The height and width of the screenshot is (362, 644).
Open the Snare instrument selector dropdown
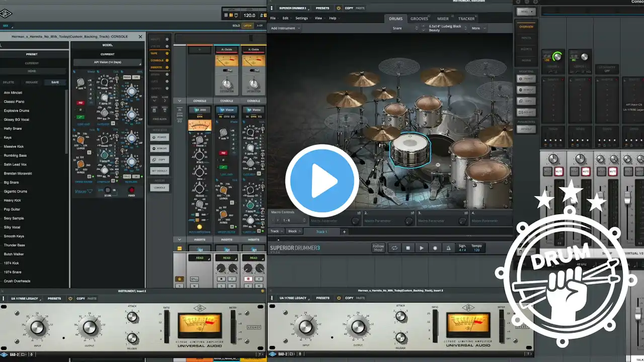pyautogui.click(x=405, y=28)
